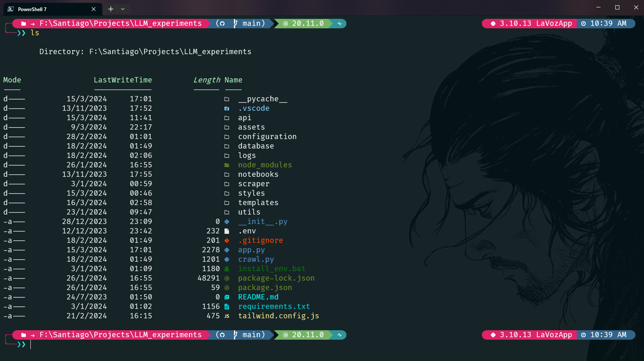Place cursor at the empty bottom prompt

tap(31, 344)
